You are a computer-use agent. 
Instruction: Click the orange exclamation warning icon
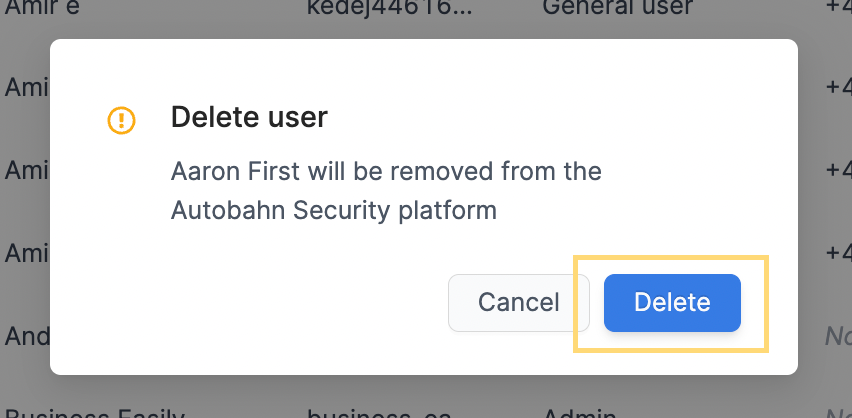(121, 120)
